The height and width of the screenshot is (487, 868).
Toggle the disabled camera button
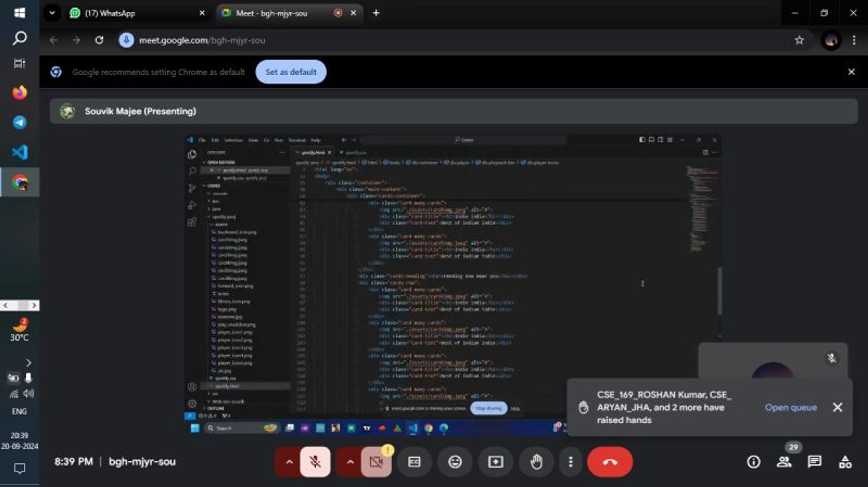click(376, 462)
